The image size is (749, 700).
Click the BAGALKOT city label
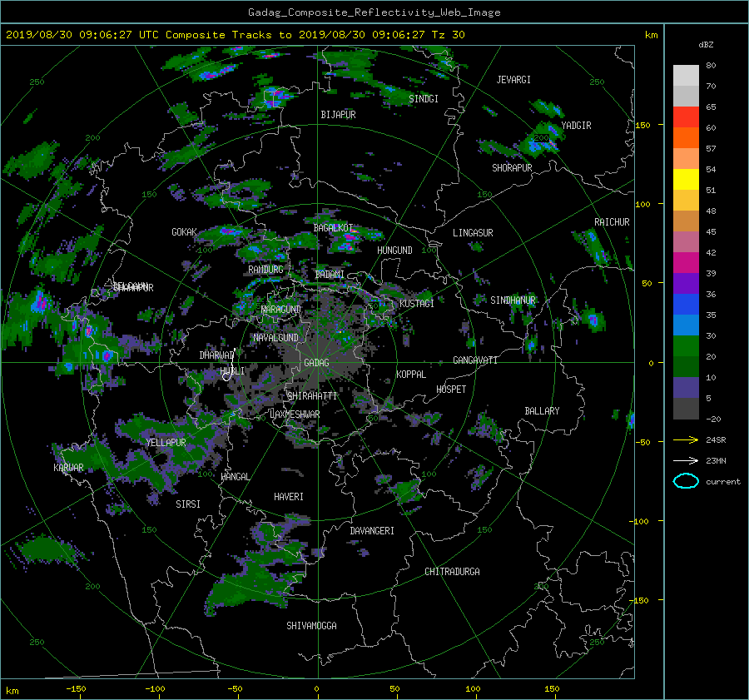coord(333,228)
